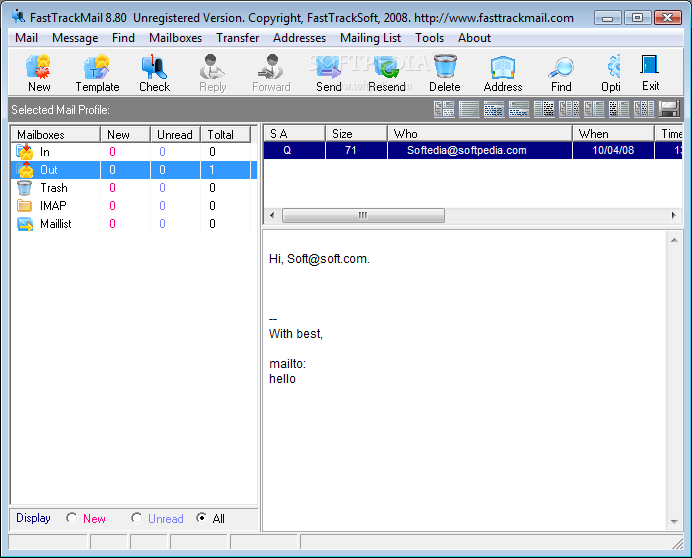Open the Mail menu
The image size is (692, 558).
pyautogui.click(x=26, y=38)
